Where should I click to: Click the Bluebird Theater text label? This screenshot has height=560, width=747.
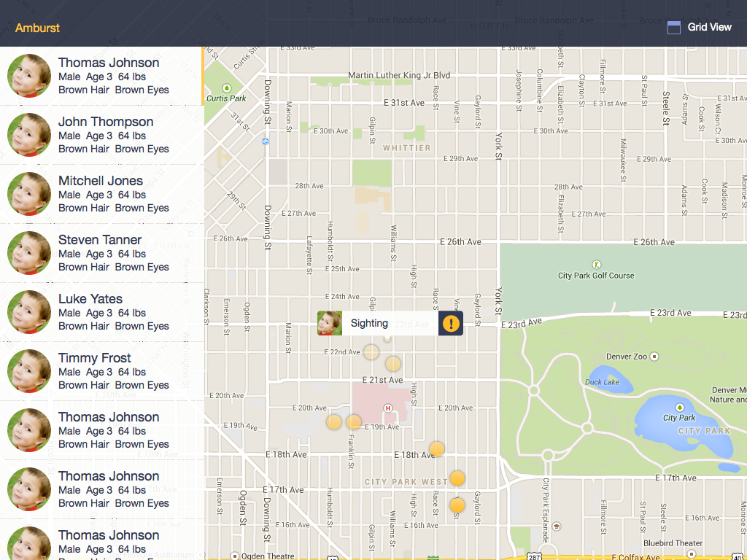[673, 542]
